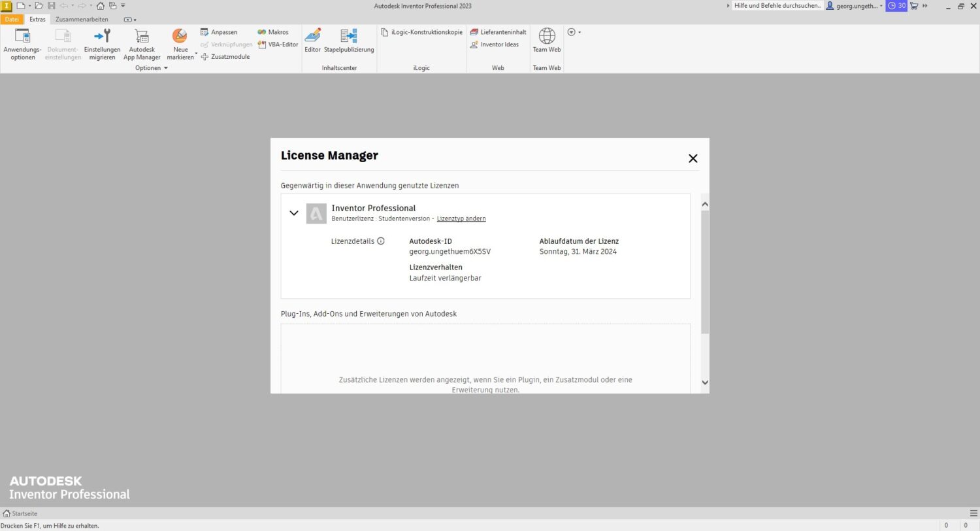The height and width of the screenshot is (531, 980).
Task: Click the Lizenztyp ändern link
Action: 461,218
